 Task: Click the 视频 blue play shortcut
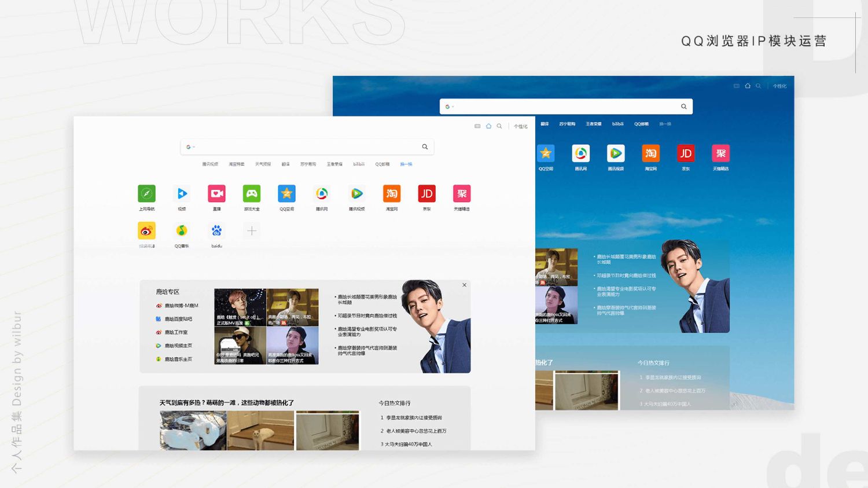pos(182,194)
